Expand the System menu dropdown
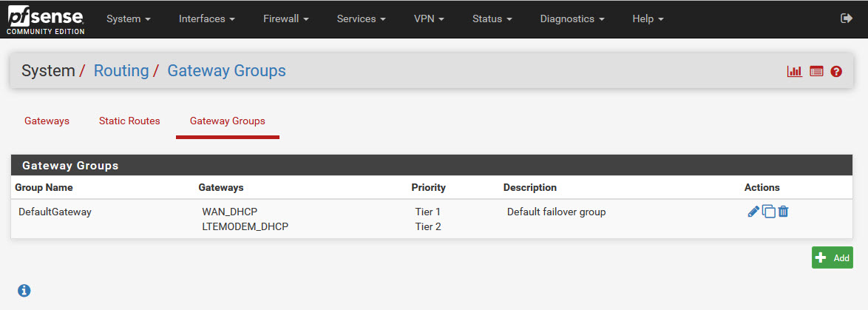 tap(128, 19)
